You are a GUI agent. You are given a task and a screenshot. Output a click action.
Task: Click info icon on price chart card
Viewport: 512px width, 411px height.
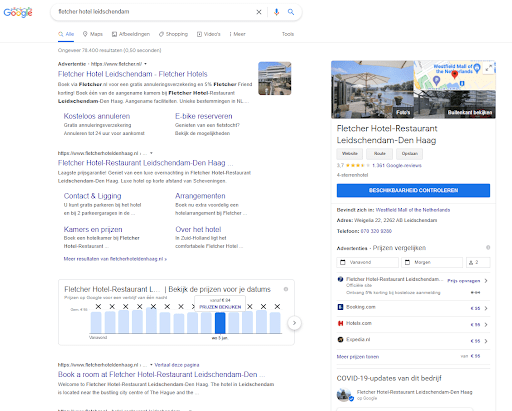coord(286,289)
